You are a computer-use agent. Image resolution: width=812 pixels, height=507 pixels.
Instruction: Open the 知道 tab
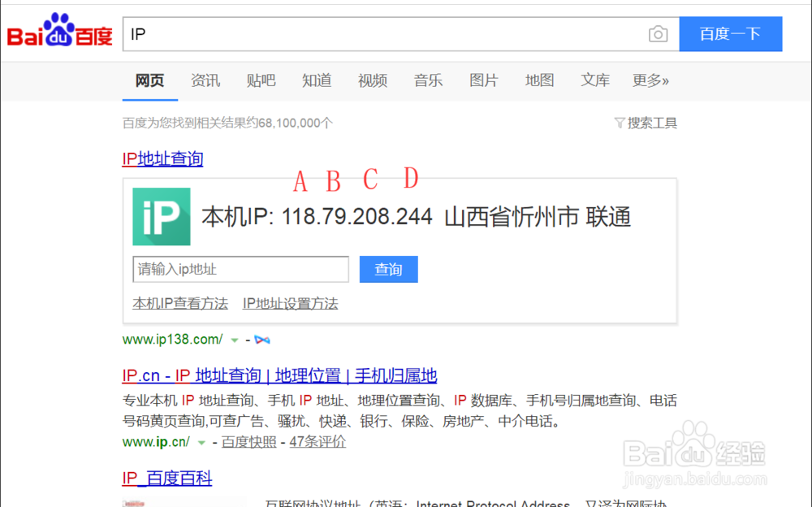coord(317,80)
